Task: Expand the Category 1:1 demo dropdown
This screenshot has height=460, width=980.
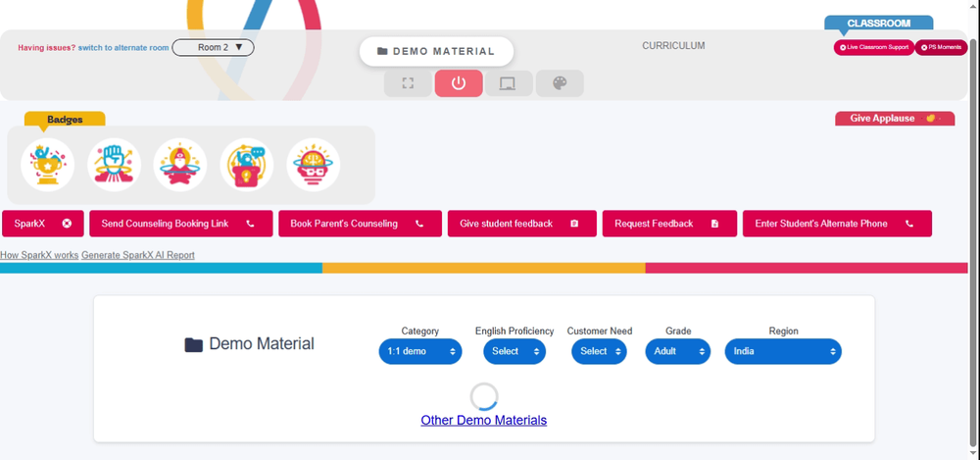Action: [x=419, y=351]
